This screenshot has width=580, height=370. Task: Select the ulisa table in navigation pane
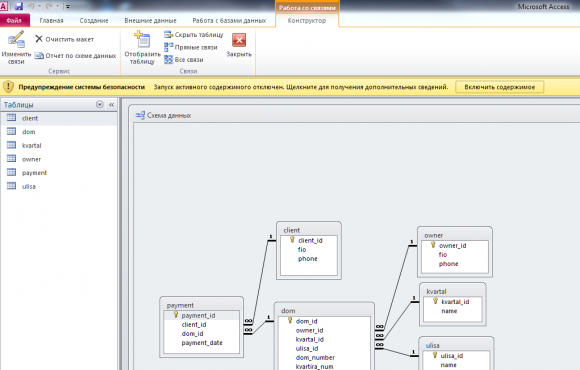click(58, 186)
